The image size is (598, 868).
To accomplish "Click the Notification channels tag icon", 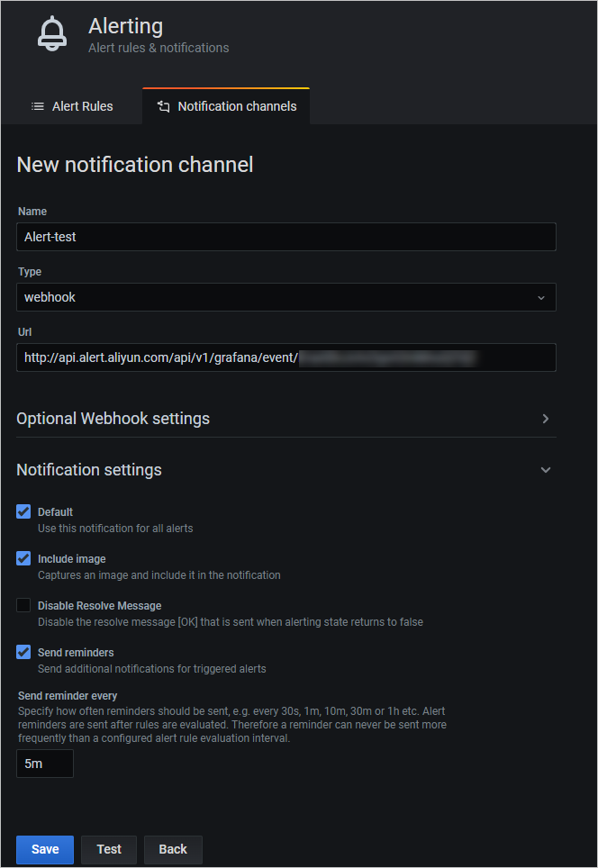I will [x=163, y=106].
